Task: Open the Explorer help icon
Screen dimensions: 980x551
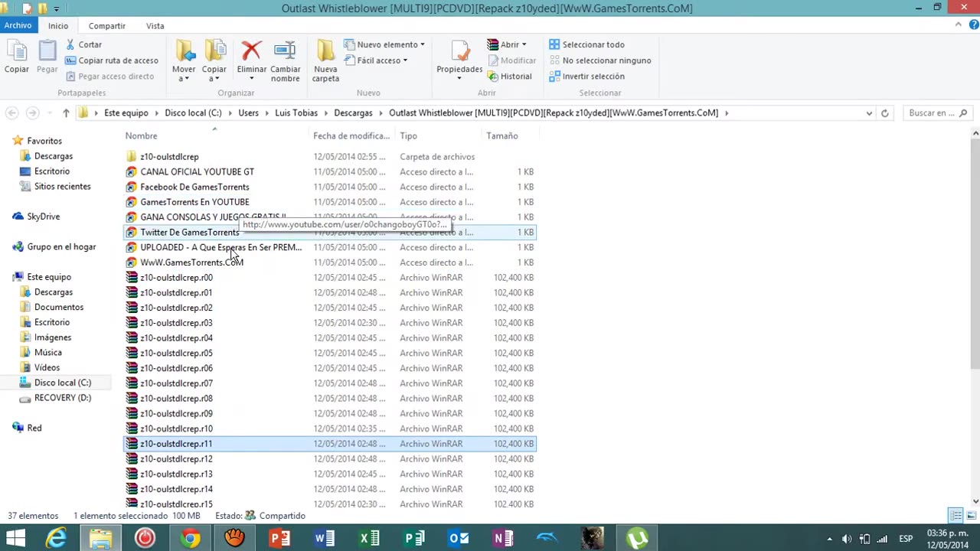Action: (972, 25)
